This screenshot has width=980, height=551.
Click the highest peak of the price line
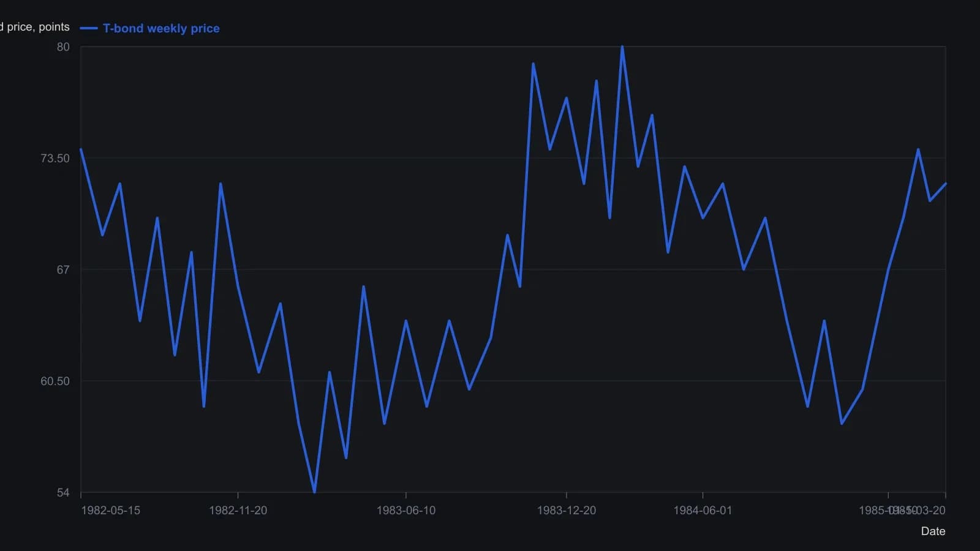(x=622, y=47)
